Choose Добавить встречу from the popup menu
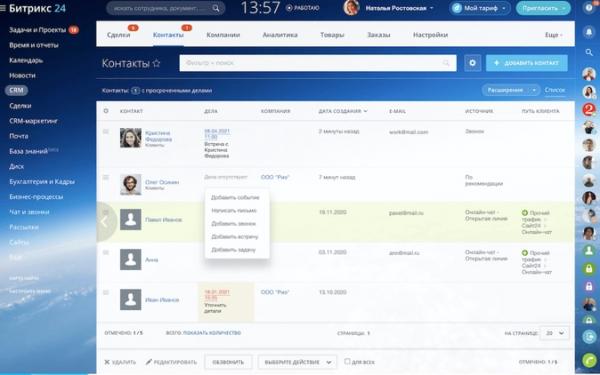Viewport: 600px width, 375px height. [235, 236]
